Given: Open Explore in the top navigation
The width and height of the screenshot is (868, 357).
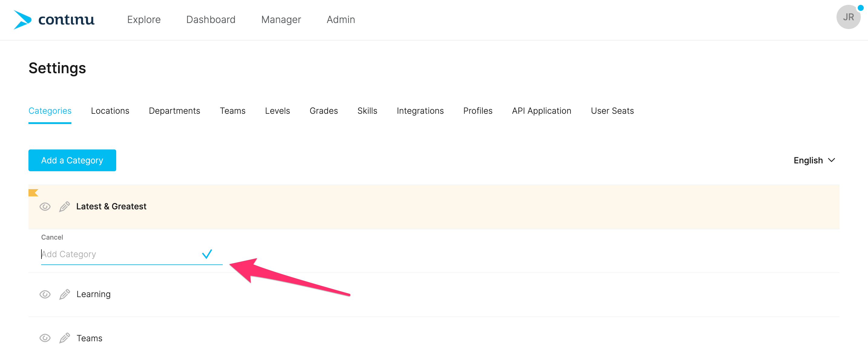Looking at the screenshot, I should point(144,20).
